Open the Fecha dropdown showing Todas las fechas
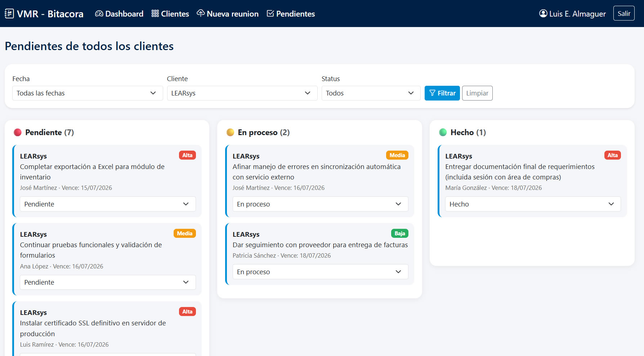The image size is (644, 356). pos(88,93)
